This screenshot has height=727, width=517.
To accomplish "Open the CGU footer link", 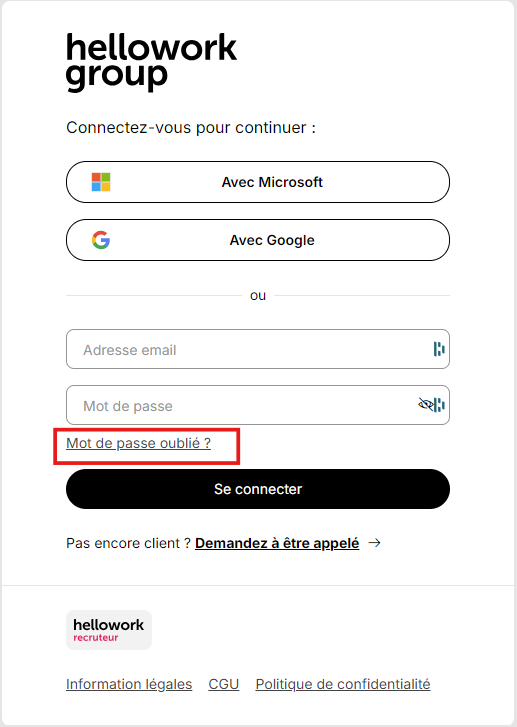I will (x=223, y=684).
